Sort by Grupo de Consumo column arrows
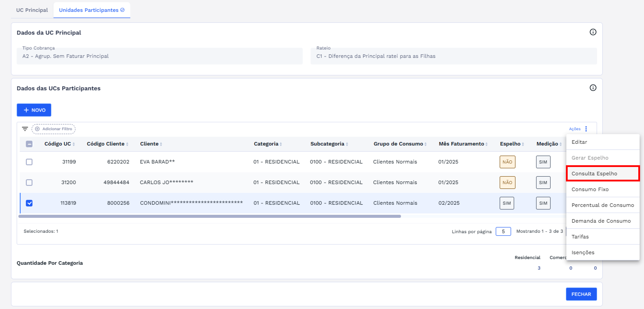Image resolution: width=644 pixels, height=309 pixels. 426,144
